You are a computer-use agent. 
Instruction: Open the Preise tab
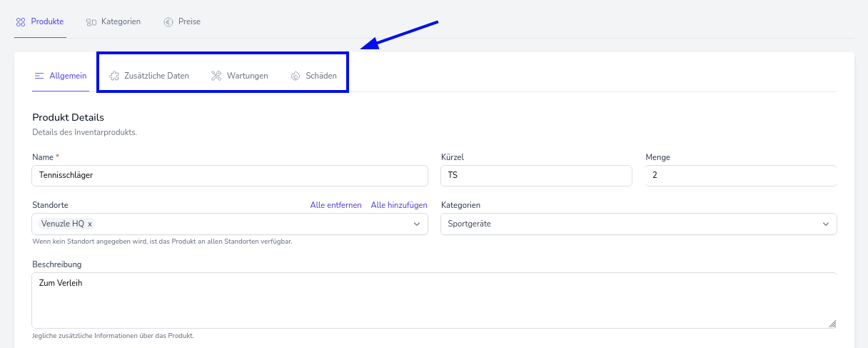[189, 22]
